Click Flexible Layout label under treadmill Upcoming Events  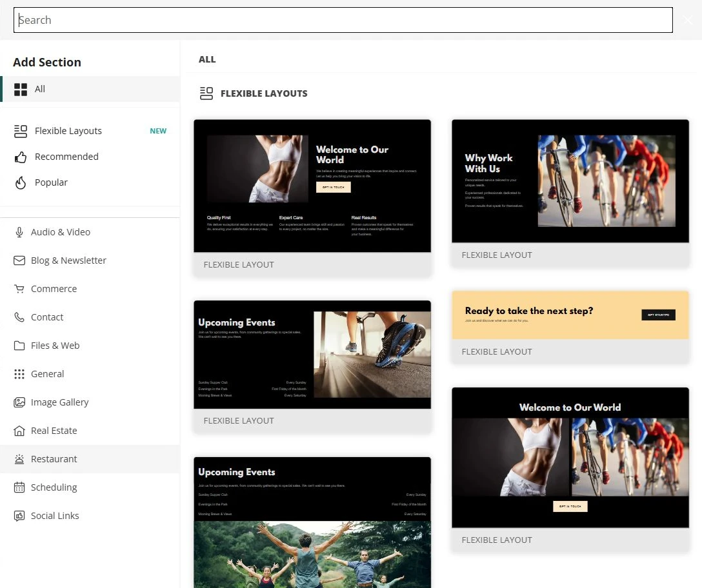click(x=239, y=421)
